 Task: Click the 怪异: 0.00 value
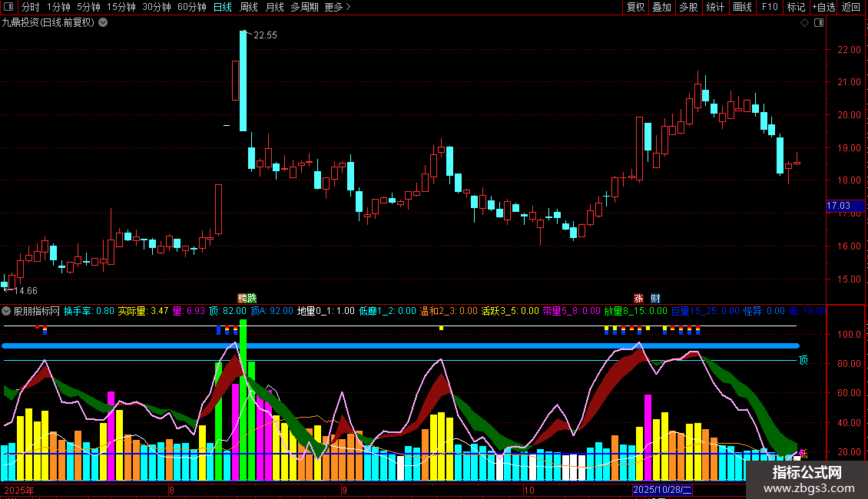[x=764, y=311]
